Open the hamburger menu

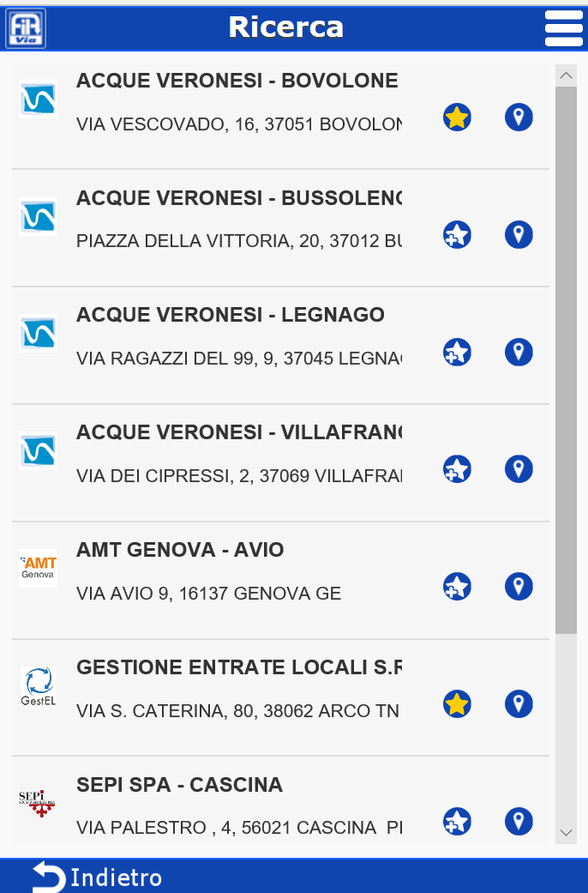pos(563,28)
